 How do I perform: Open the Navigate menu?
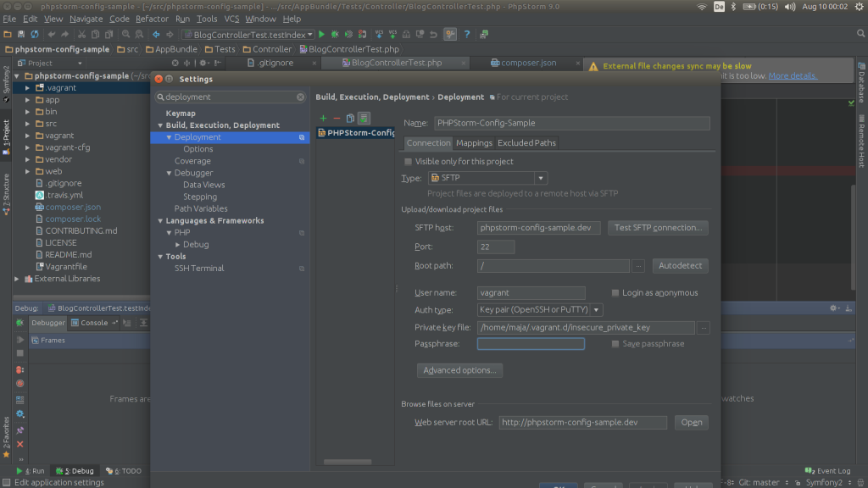pyautogui.click(x=86, y=19)
